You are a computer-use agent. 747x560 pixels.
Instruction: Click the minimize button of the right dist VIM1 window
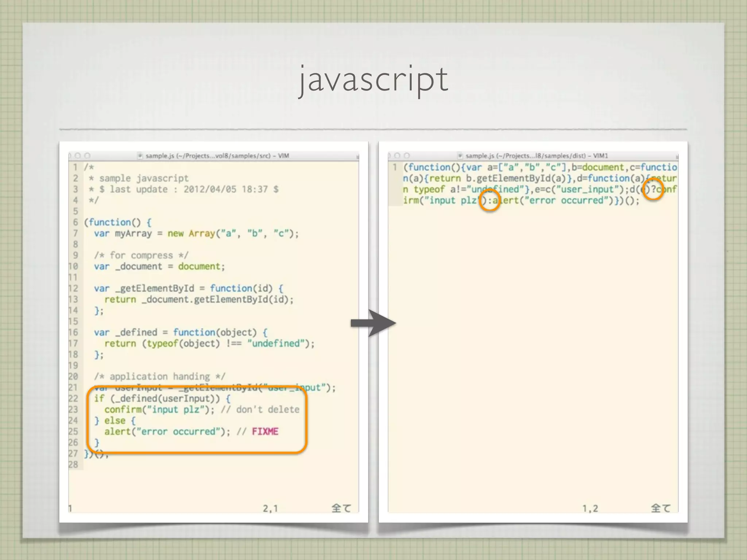click(397, 156)
